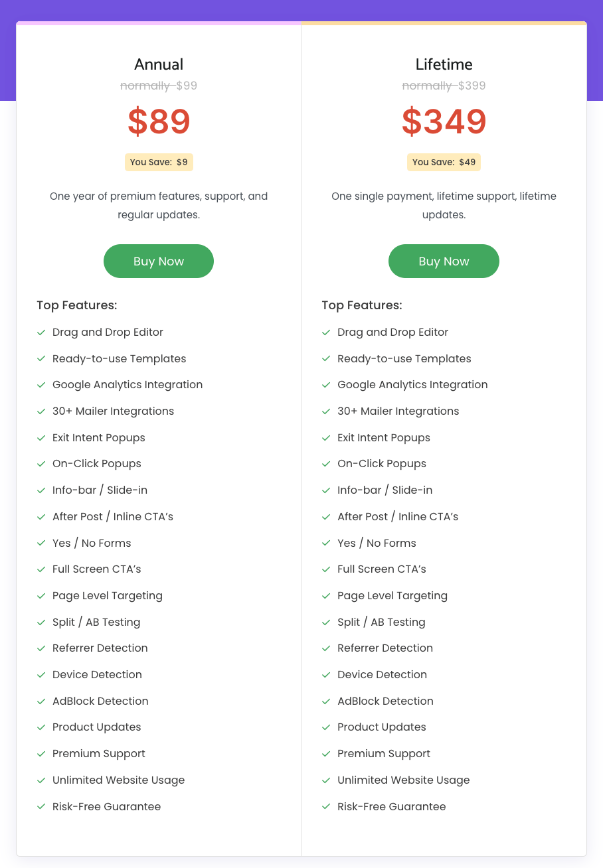Click the "You Save: $49" badge

pos(444,162)
